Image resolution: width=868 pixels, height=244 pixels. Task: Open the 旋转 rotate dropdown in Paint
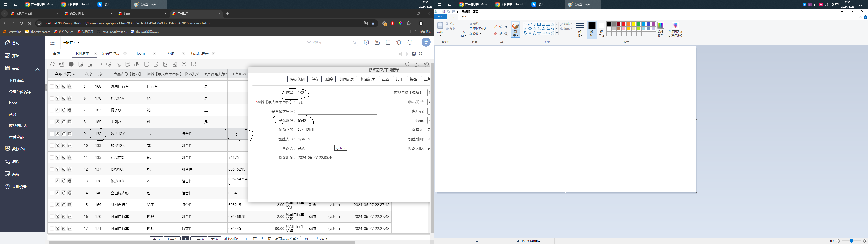click(475, 34)
